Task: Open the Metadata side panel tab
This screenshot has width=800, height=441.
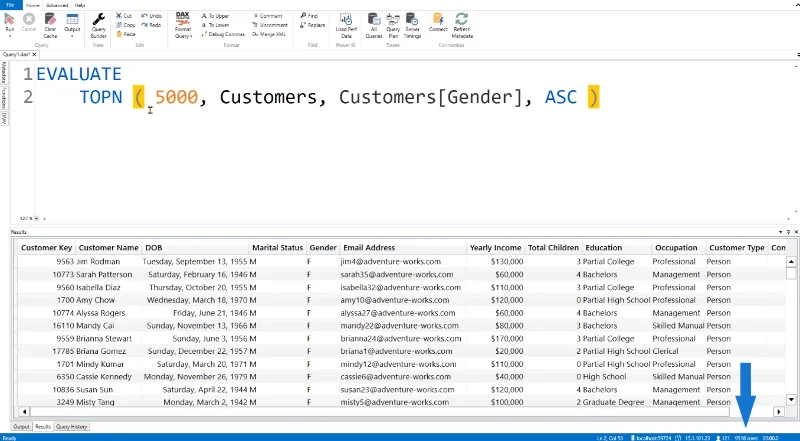Action: (x=4, y=72)
